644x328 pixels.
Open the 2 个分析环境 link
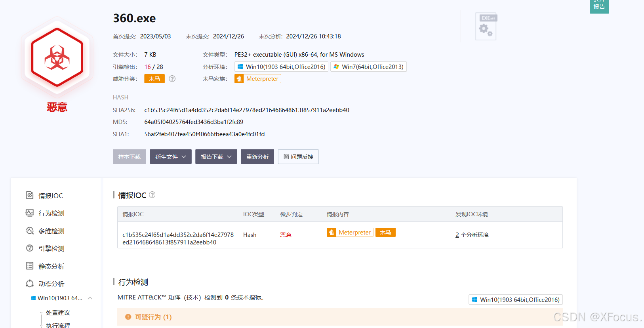click(472, 235)
